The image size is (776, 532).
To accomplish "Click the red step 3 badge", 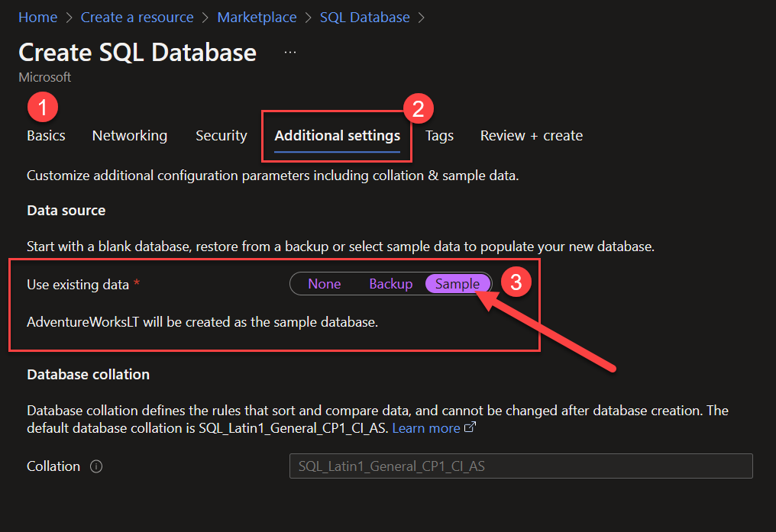I will (x=516, y=282).
